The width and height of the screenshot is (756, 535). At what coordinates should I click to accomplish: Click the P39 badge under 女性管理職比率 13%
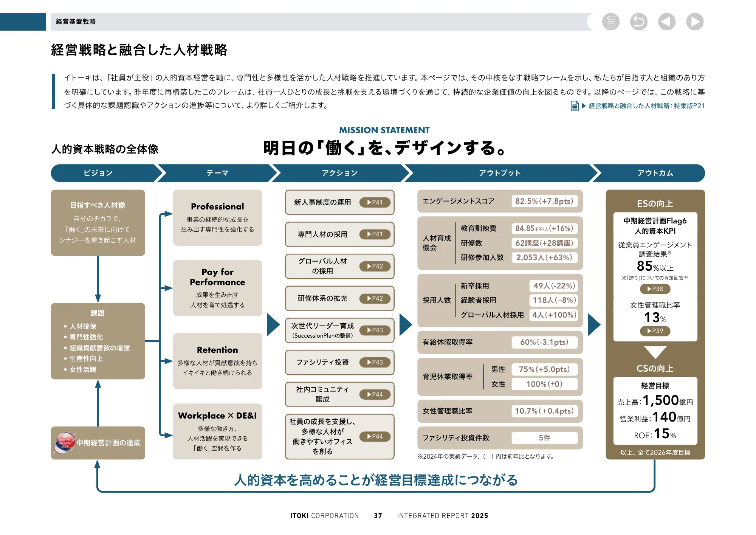click(x=655, y=331)
